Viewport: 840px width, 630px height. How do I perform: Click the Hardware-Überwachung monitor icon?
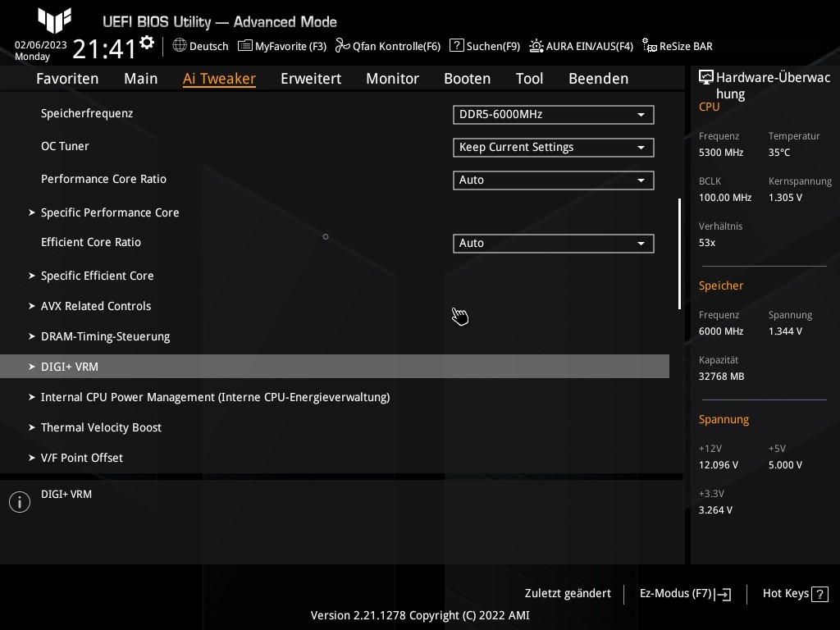706,78
